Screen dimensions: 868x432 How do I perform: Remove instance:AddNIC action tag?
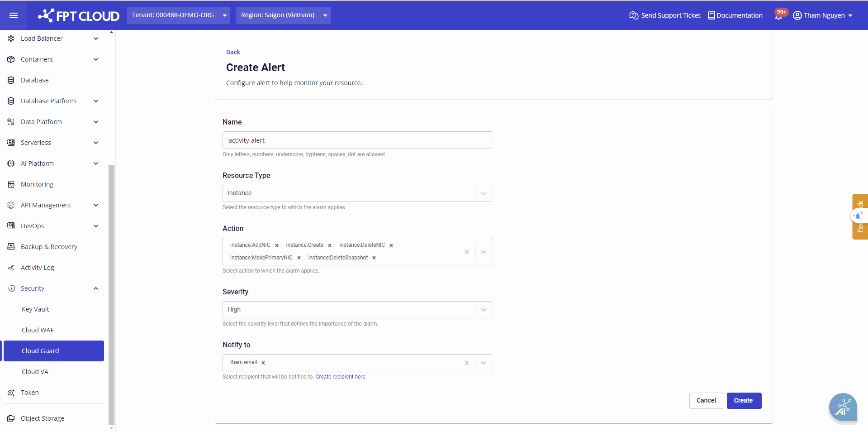pyautogui.click(x=277, y=245)
